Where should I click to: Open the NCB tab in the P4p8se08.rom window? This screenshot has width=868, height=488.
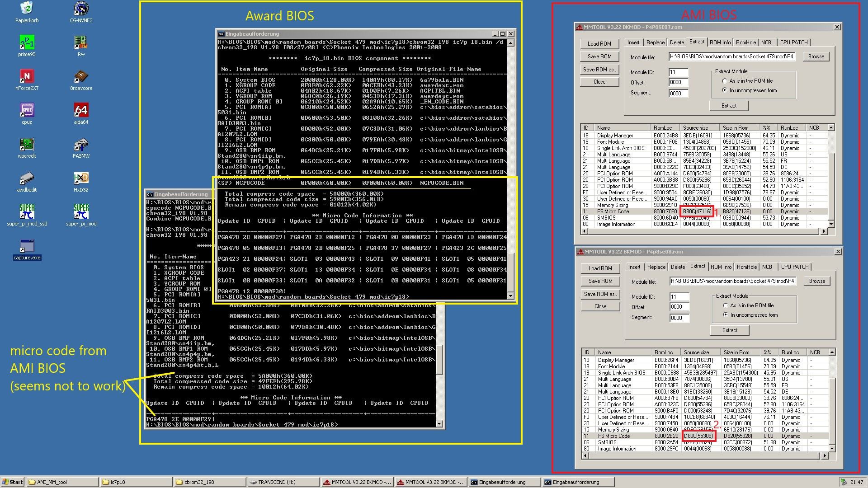[x=767, y=267]
